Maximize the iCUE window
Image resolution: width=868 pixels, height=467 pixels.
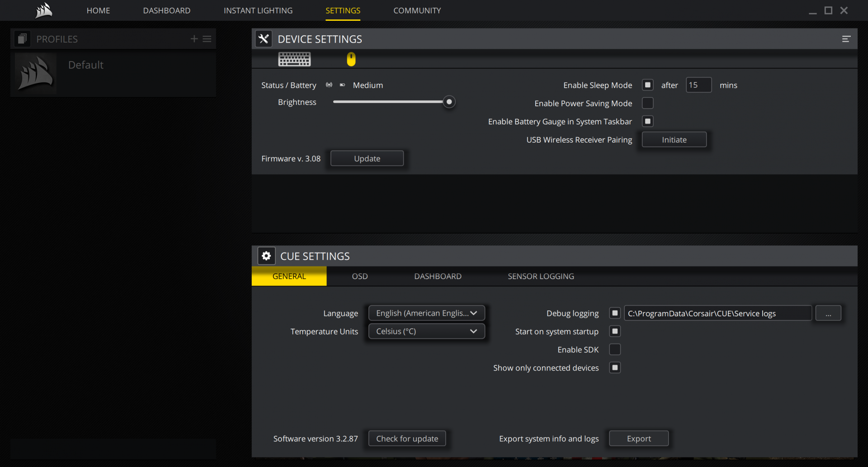click(828, 10)
